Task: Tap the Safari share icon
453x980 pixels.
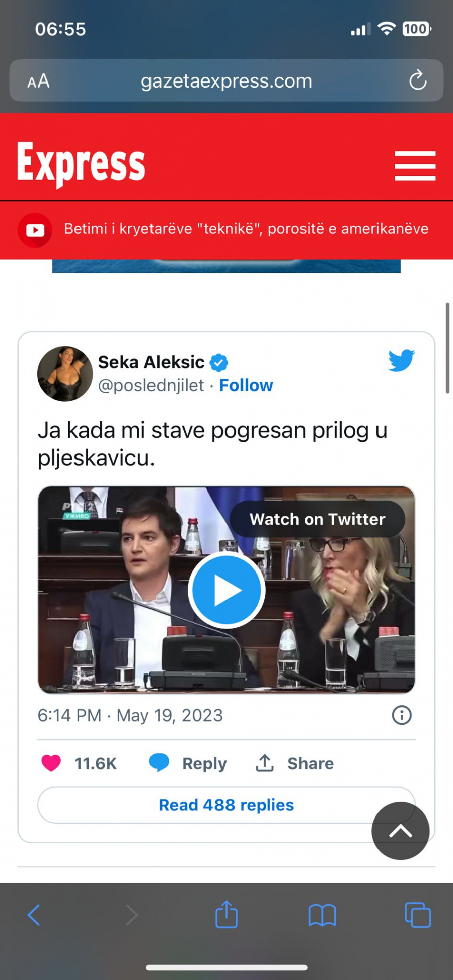Action: (226, 914)
